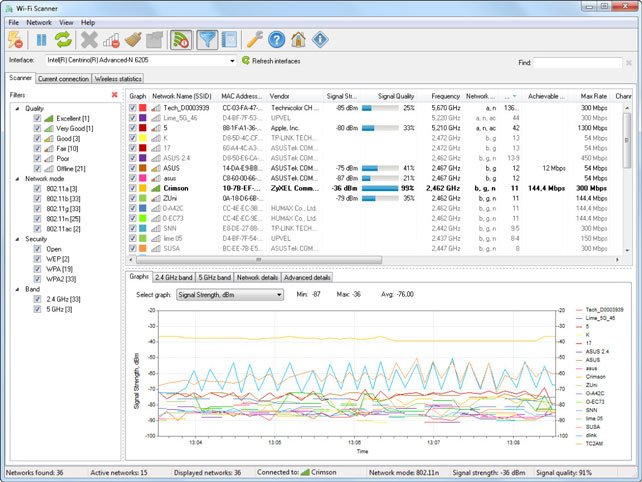This screenshot has width=642, height=482.
Task: Select the Lime_5G_46 network row
Action: pos(373,118)
